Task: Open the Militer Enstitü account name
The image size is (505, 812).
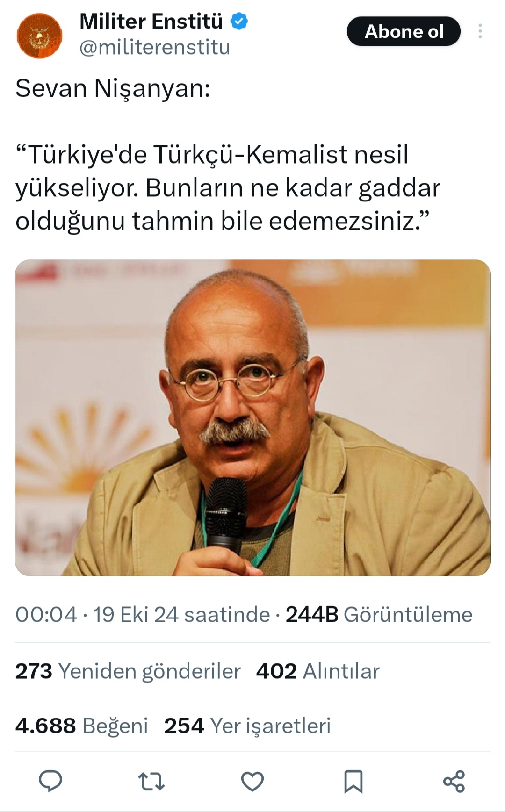Action: tap(151, 22)
